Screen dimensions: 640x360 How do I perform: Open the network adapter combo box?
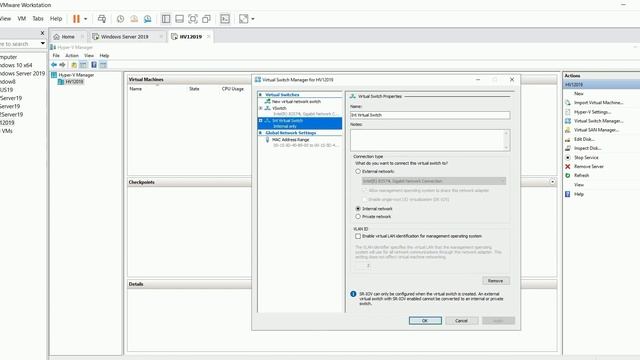pyautogui.click(x=434, y=181)
